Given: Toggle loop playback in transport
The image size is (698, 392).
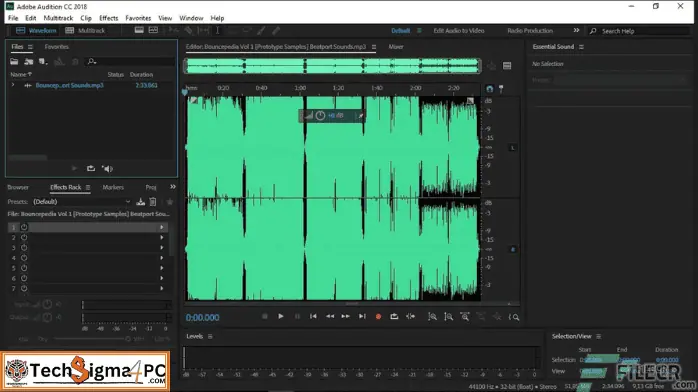Looking at the screenshot, I should pyautogui.click(x=394, y=316).
